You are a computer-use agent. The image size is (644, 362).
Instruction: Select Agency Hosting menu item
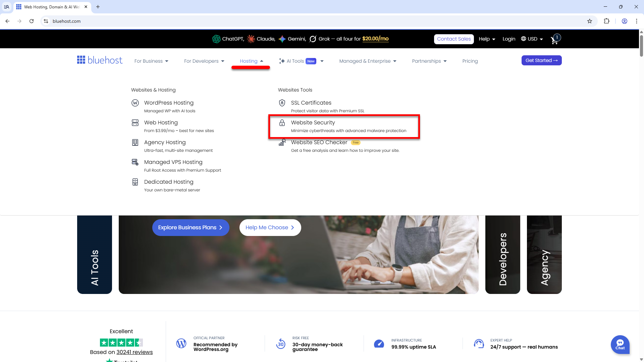[165, 142]
